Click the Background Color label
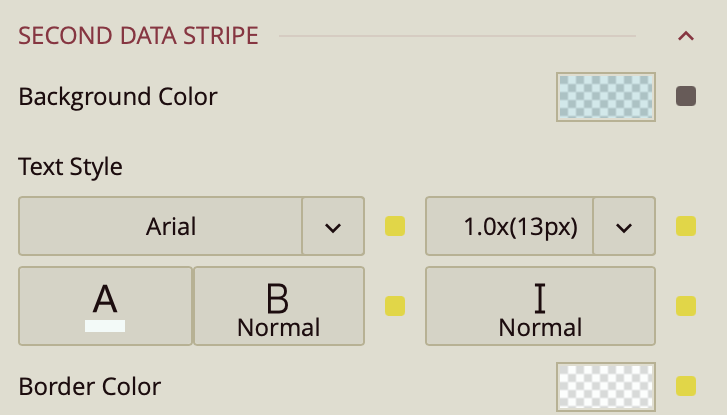The width and height of the screenshot is (727, 415). [x=118, y=97]
